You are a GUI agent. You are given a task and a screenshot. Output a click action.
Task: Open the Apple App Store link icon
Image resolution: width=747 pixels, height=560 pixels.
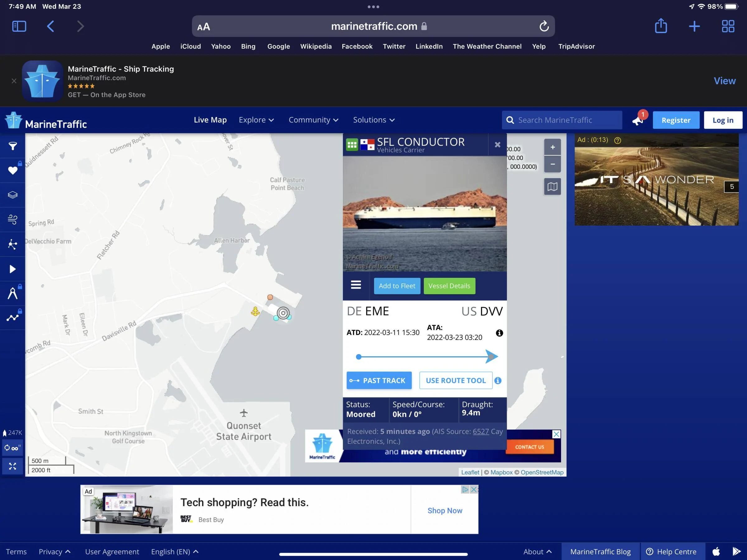tap(716, 552)
